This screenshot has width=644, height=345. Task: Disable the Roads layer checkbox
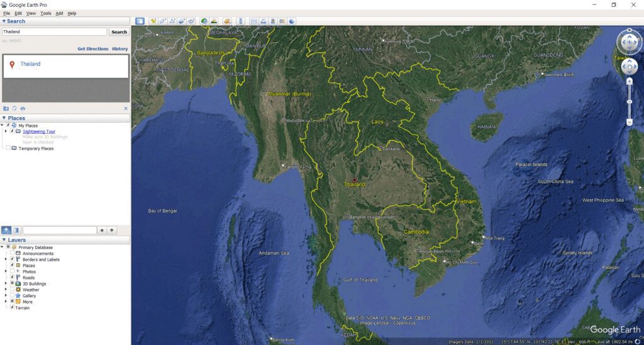pyautogui.click(x=13, y=277)
